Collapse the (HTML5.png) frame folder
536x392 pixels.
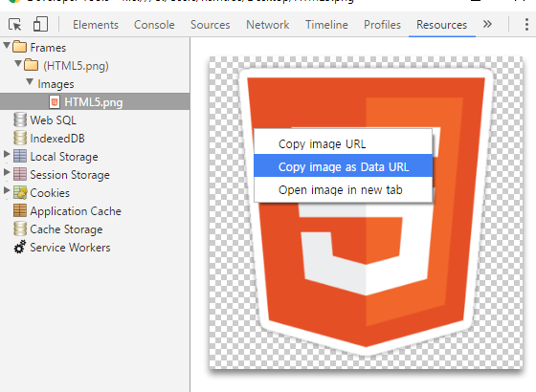pos(18,63)
